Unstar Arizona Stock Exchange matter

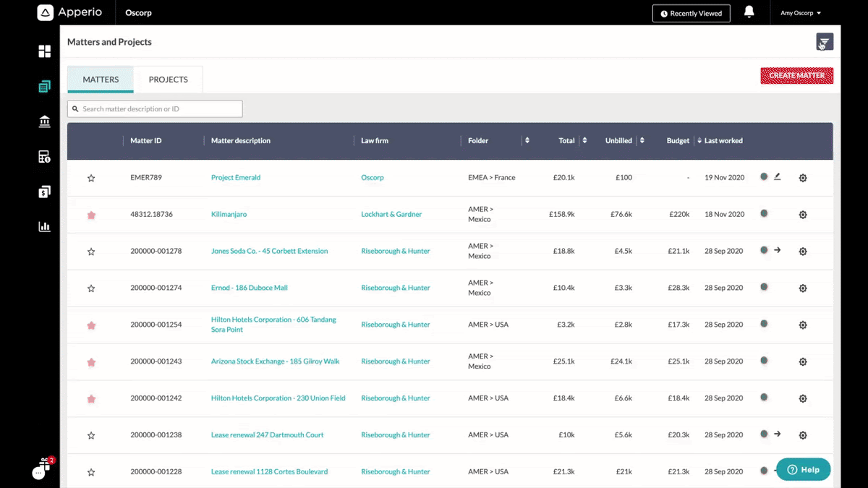(x=91, y=361)
